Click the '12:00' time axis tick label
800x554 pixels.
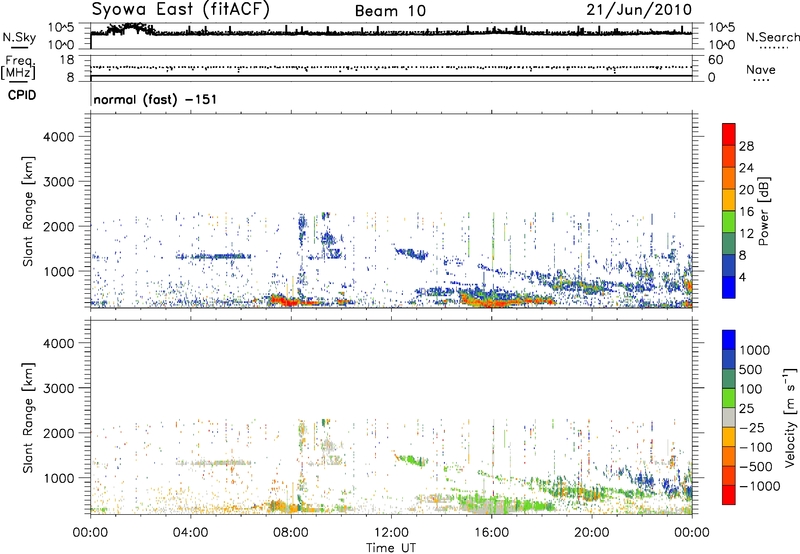[x=391, y=533]
